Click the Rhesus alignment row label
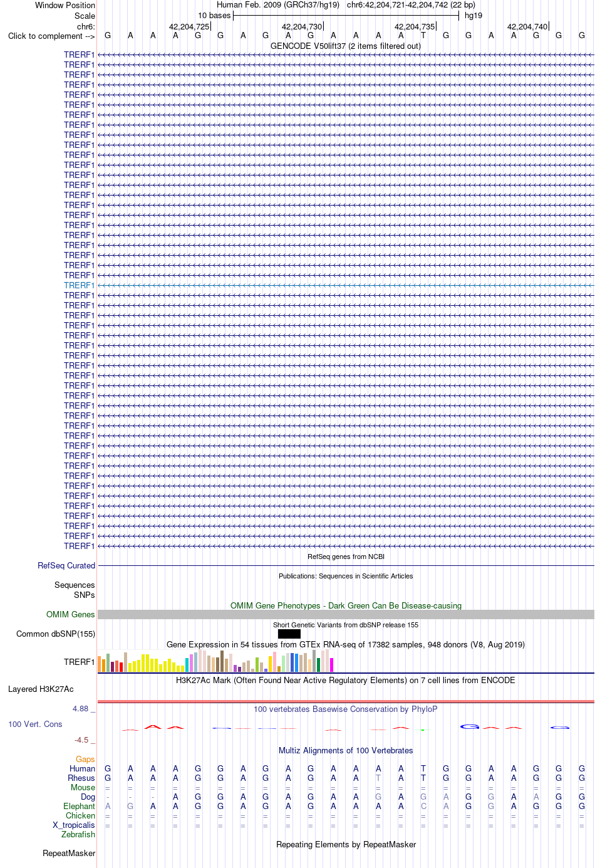Screen dimensions: 595x868 (x=81, y=778)
